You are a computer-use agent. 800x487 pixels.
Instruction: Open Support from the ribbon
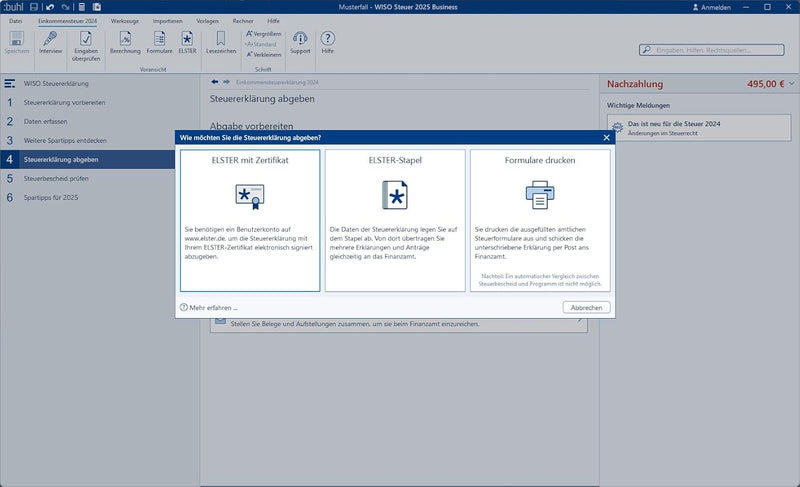click(x=300, y=43)
